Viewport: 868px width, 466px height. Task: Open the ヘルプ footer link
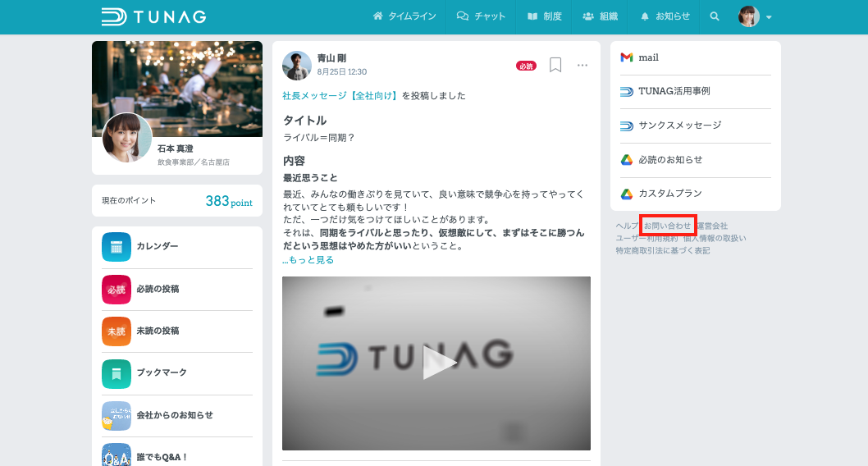pyautogui.click(x=627, y=226)
